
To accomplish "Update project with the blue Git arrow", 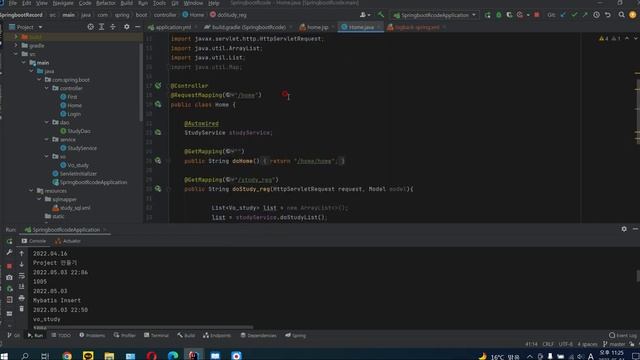I will [563, 15].
